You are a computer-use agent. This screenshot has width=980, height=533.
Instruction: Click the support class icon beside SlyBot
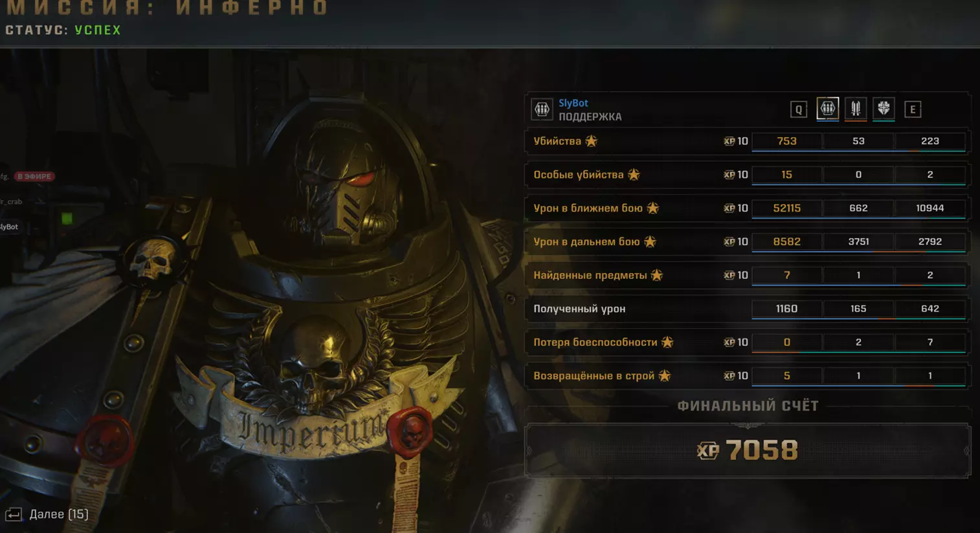click(542, 109)
